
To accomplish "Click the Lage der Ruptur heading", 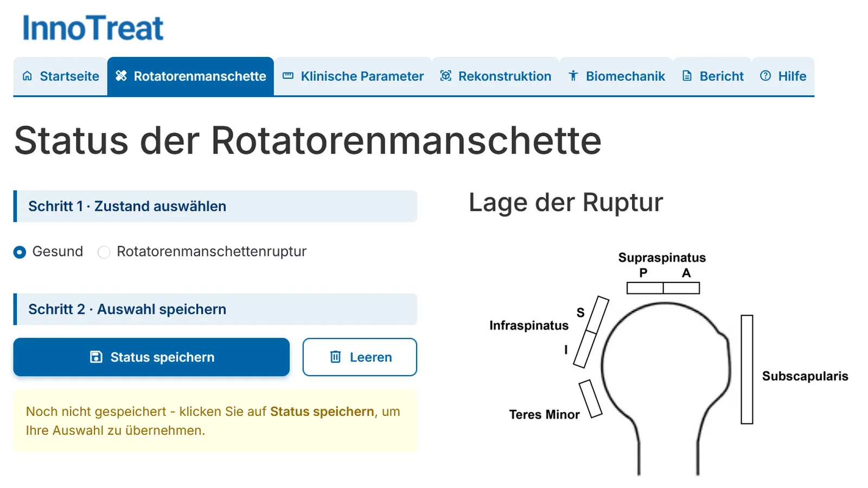I will pos(566,203).
